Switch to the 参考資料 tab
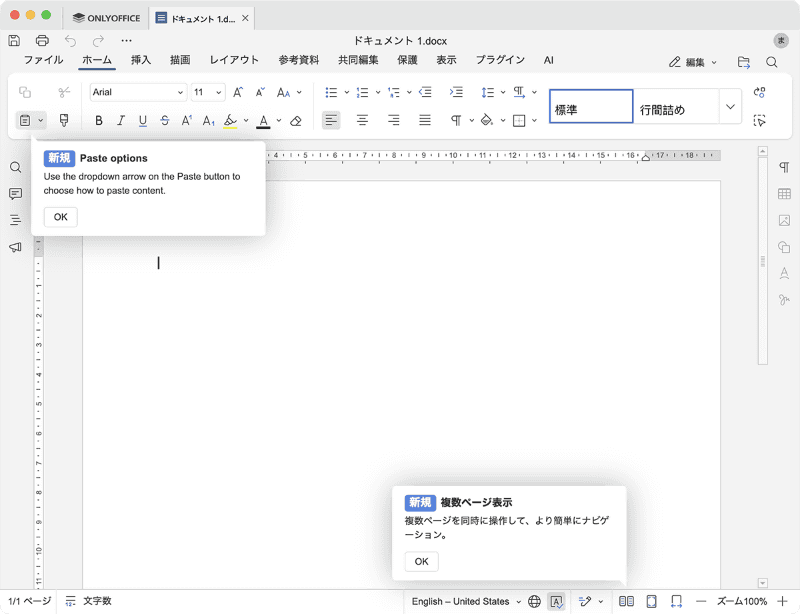The width and height of the screenshot is (800, 614). pos(298,60)
